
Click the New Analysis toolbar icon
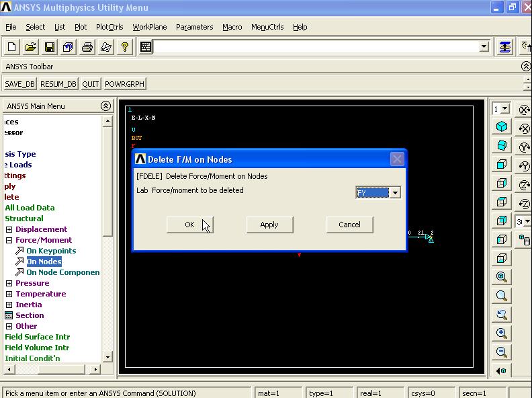[x=11, y=47]
